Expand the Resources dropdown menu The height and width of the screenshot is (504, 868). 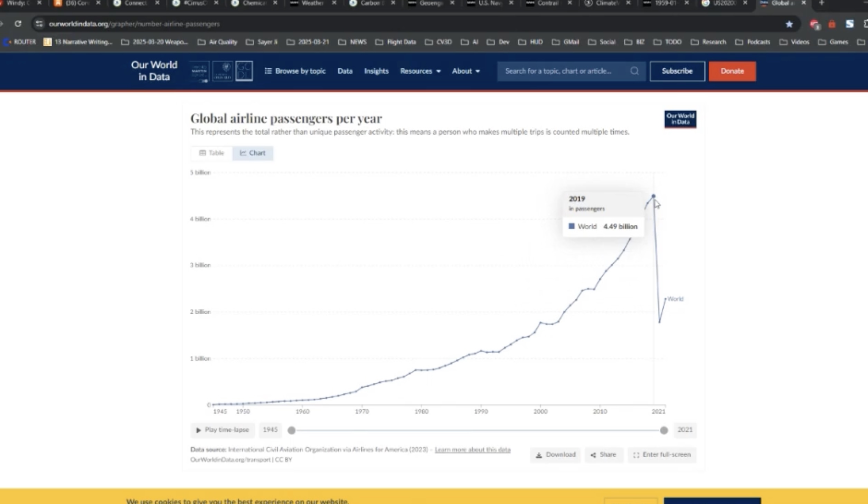420,71
